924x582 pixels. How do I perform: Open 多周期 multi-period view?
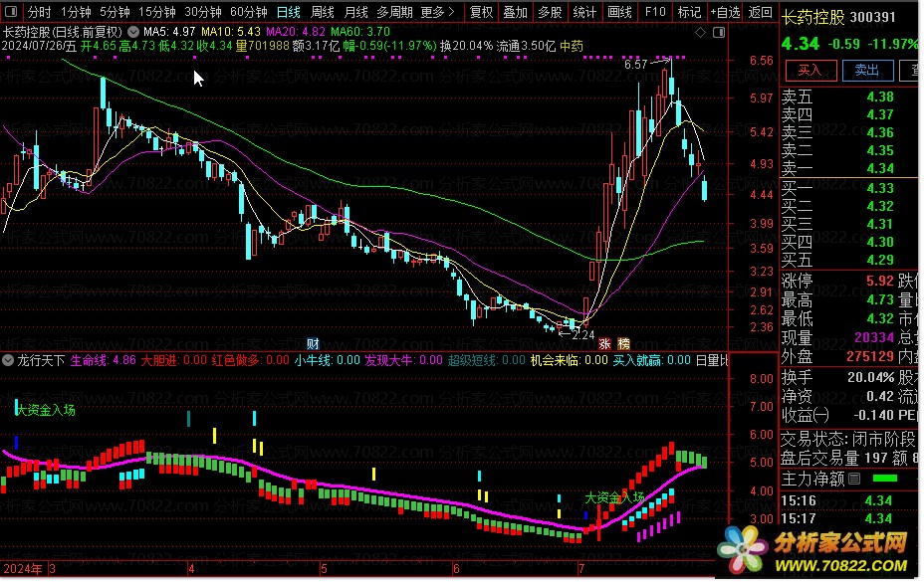pos(394,12)
